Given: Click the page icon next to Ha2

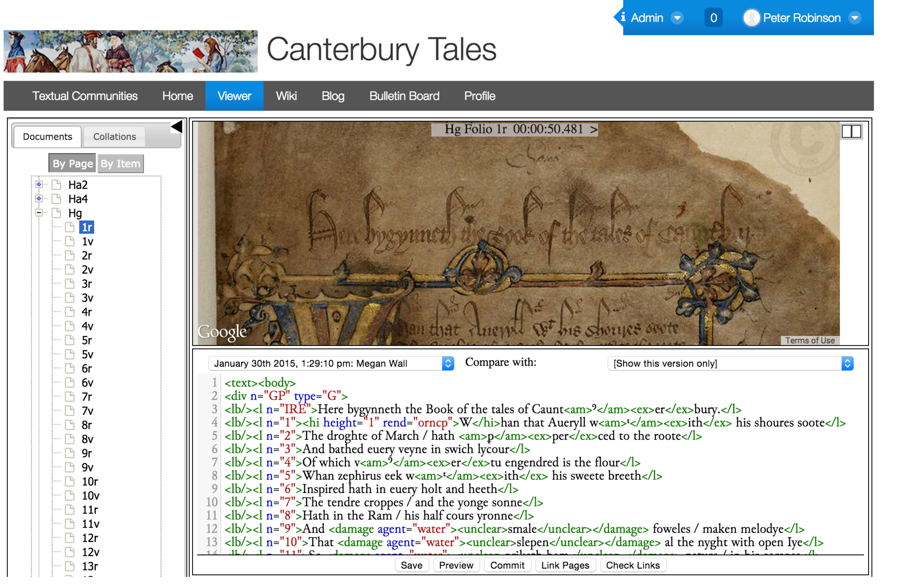Looking at the screenshot, I should point(56,184).
